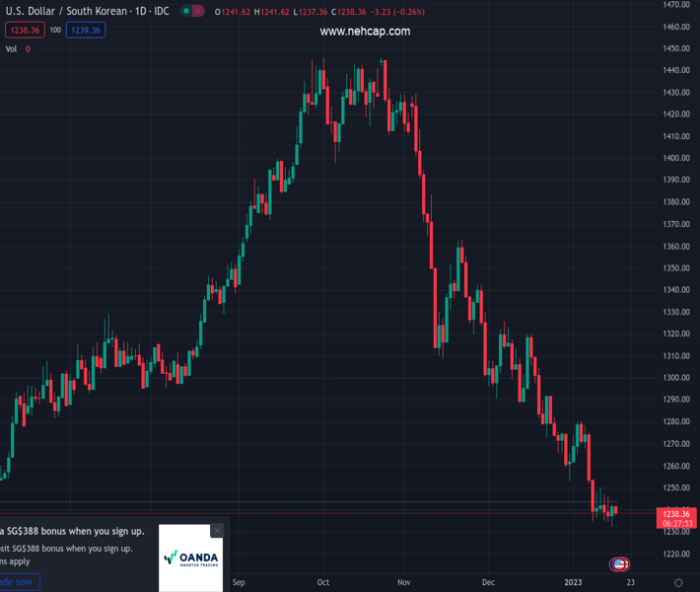Click the red sell price 1238.36 button

click(24, 31)
